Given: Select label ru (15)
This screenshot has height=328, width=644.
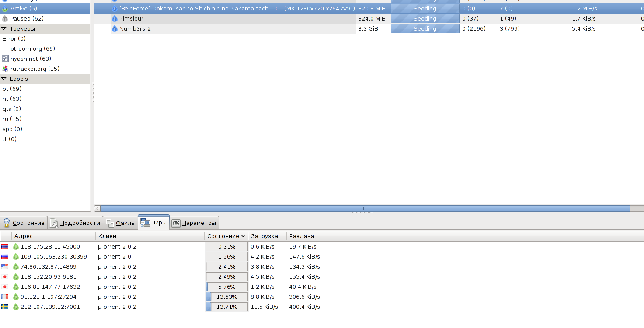Looking at the screenshot, I should tap(12, 119).
